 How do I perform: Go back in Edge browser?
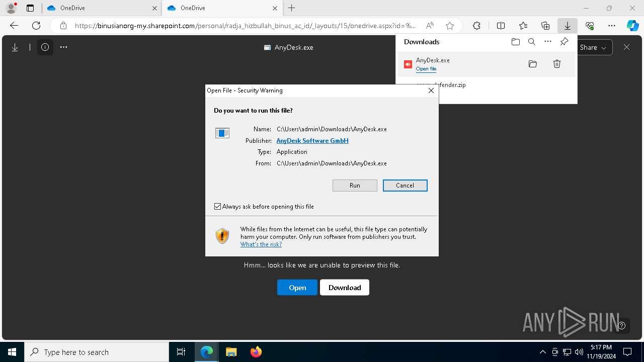[x=14, y=26]
